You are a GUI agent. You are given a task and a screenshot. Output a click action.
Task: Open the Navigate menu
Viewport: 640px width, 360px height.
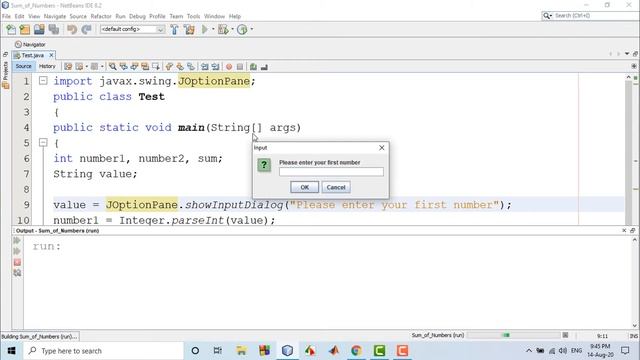pos(55,16)
